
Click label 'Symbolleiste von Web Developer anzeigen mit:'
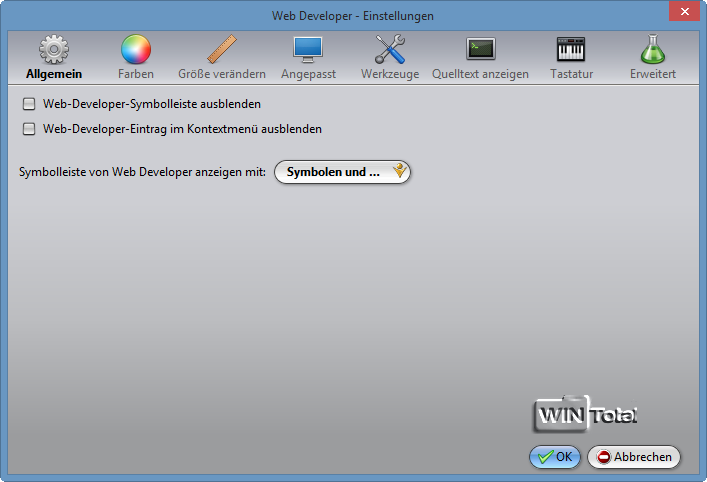click(x=142, y=172)
